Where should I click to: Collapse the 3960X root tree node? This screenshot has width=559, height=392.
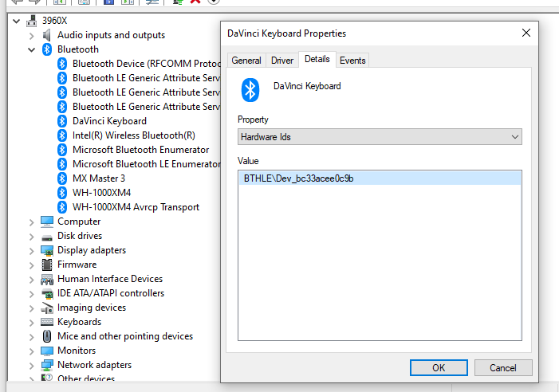click(x=17, y=21)
